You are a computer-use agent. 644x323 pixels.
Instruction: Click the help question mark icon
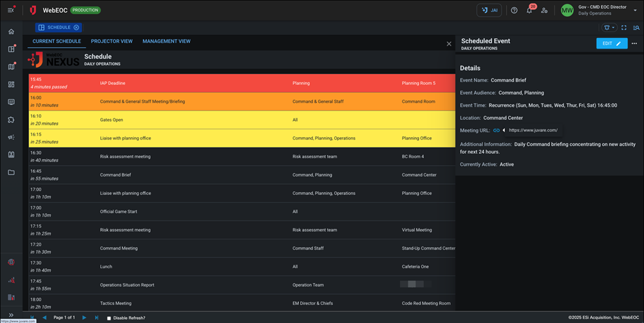(x=514, y=10)
